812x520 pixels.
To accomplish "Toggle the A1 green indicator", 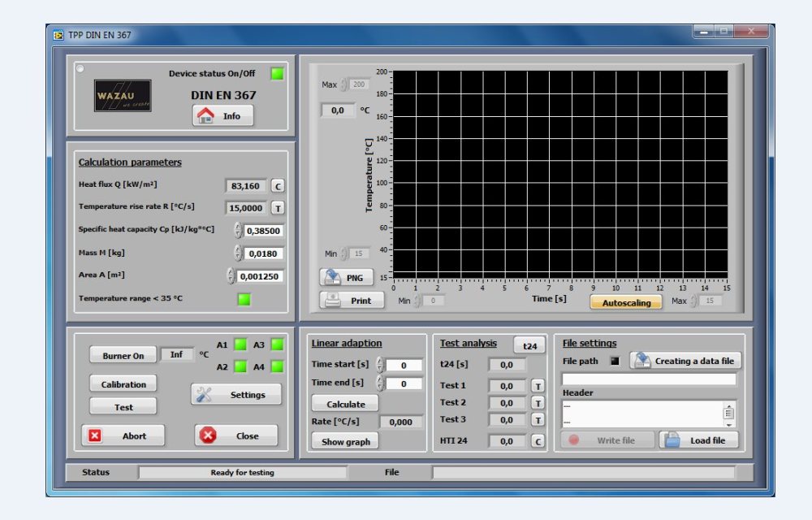I will pyautogui.click(x=240, y=344).
